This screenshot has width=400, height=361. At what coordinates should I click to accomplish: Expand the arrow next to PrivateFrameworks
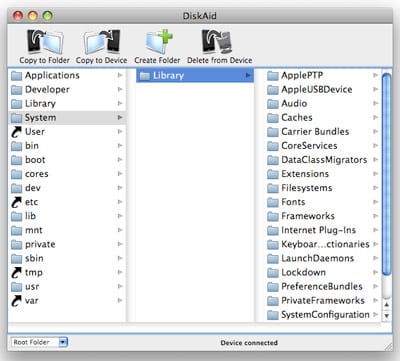click(376, 301)
